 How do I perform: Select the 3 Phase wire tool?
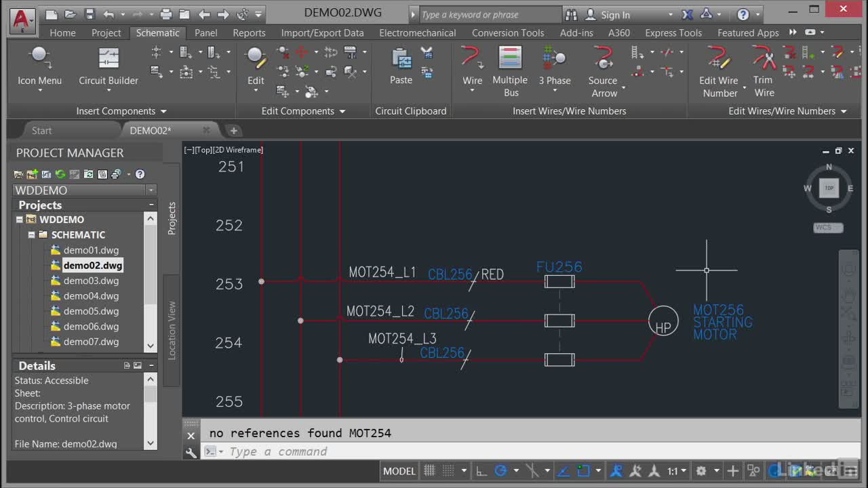click(555, 68)
